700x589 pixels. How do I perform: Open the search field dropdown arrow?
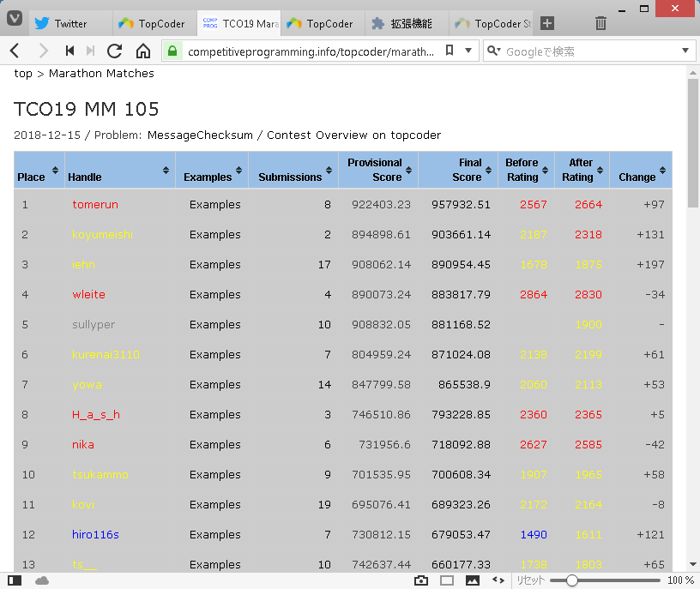tap(685, 51)
